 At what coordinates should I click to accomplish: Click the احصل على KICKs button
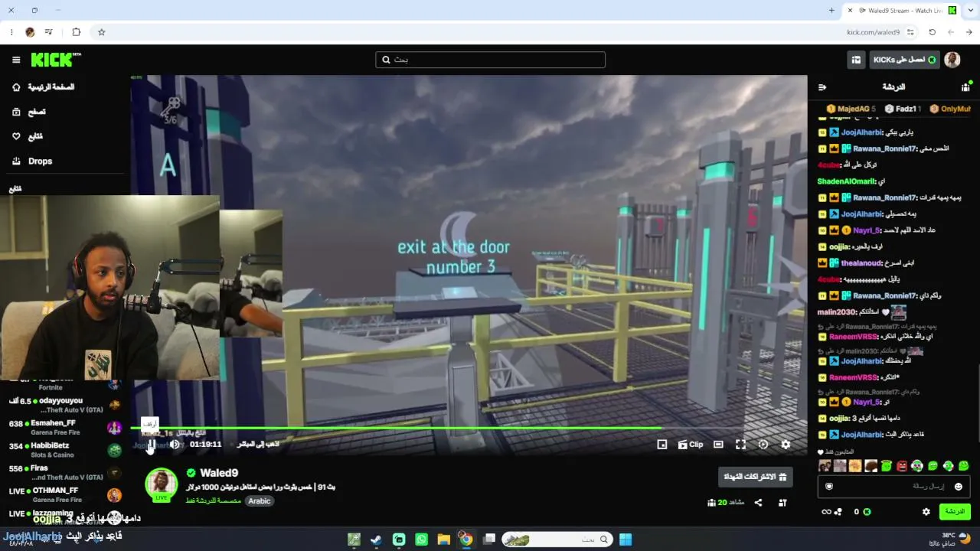pos(904,60)
